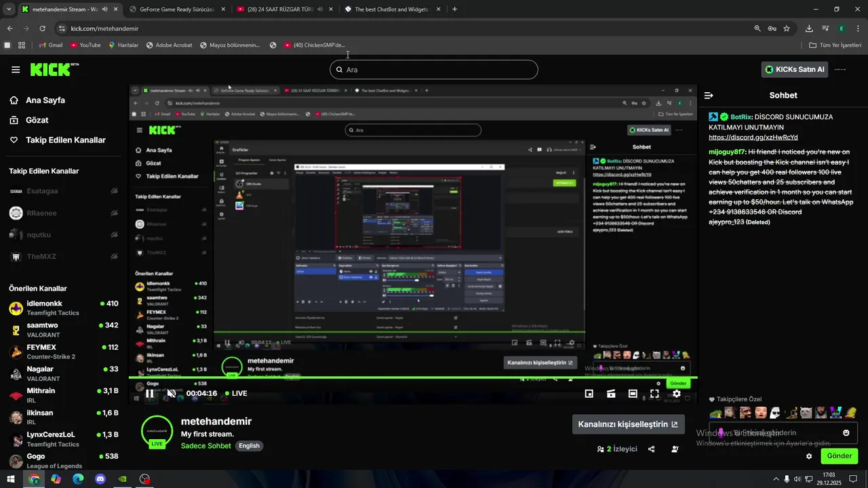Open Tüm Yer İşaretleri folder
Viewport: 868px width, 488px height.
coord(835,45)
